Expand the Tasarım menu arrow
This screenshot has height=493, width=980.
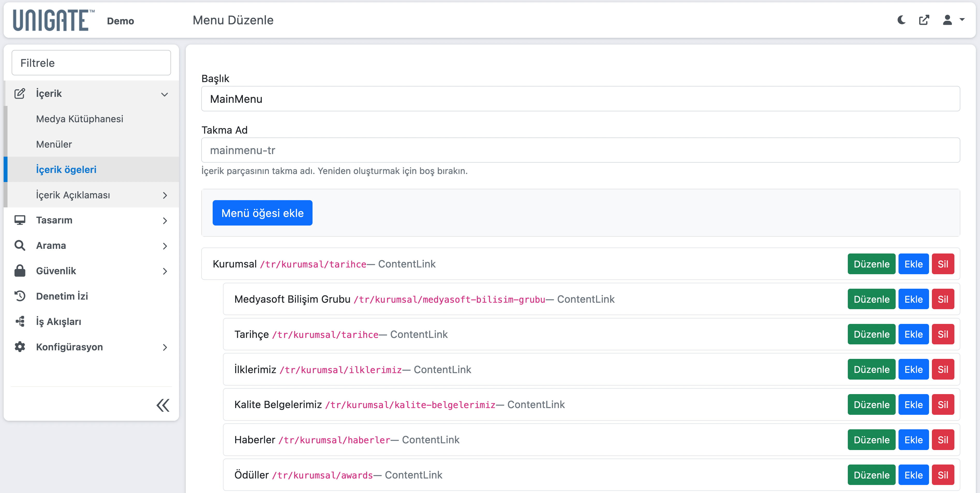[165, 221]
